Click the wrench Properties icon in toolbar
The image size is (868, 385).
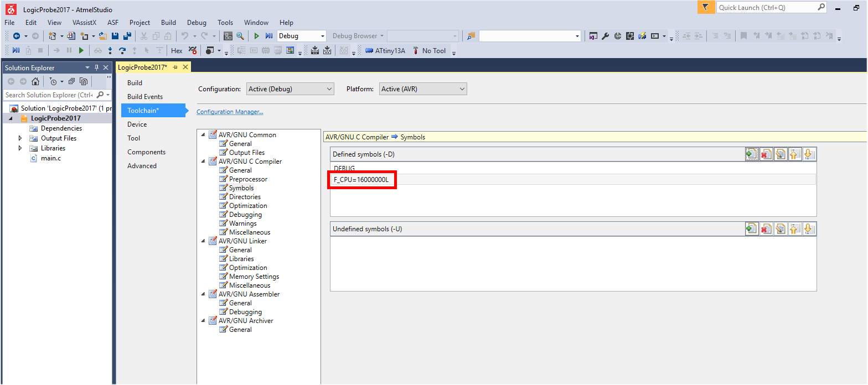[x=606, y=36]
